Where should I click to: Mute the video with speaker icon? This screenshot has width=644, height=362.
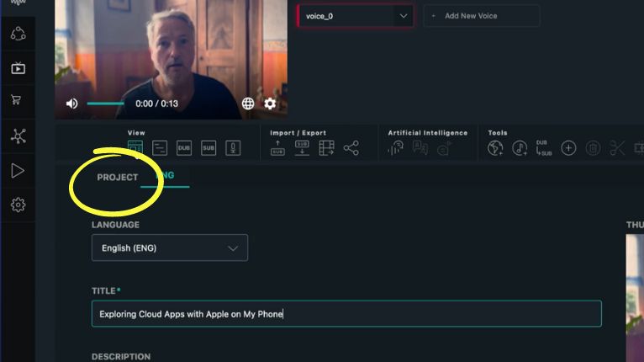(72, 104)
